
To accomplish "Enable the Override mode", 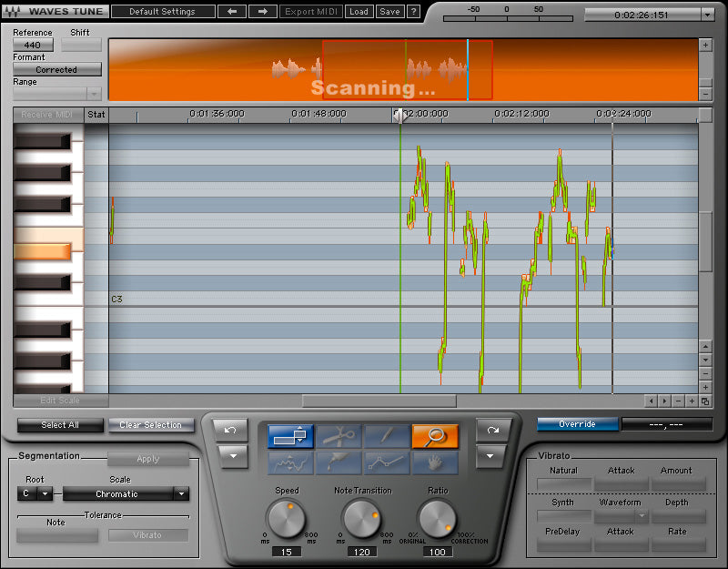I will tap(580, 423).
